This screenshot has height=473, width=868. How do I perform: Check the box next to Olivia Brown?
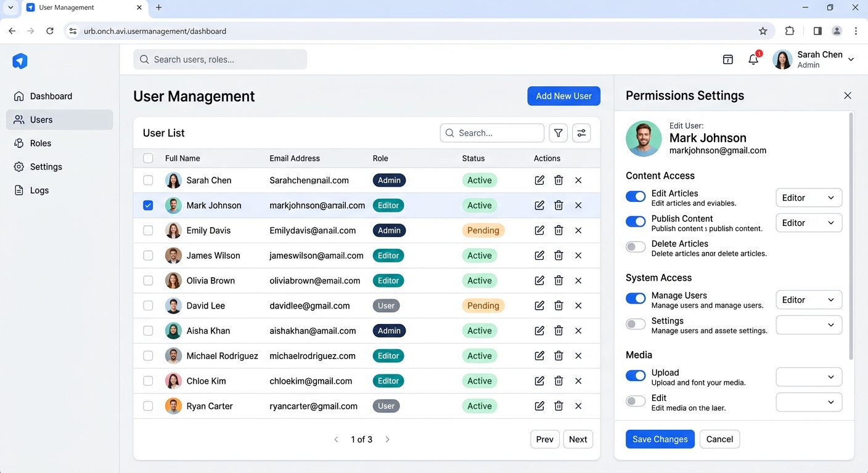148,281
